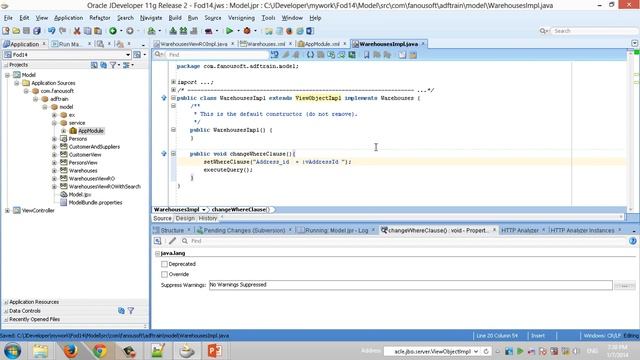Collapse the java.lang properties section
640x360 pixels.
point(158,253)
